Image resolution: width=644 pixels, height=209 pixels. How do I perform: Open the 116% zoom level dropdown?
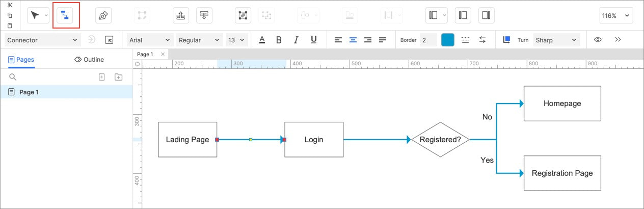(616, 15)
